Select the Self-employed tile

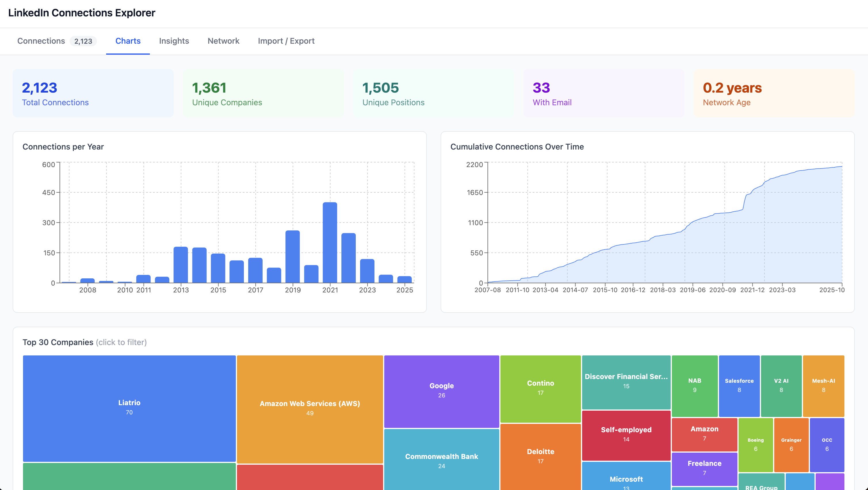626,435
